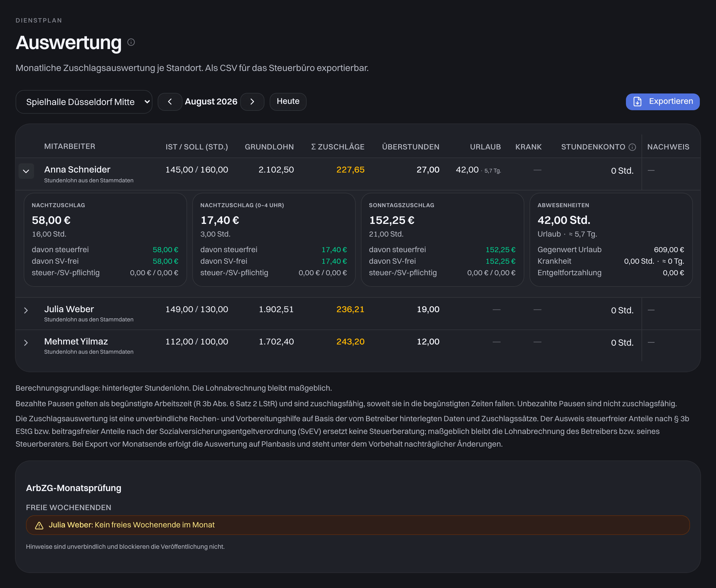Jump to current month via Heute
716x588 pixels.
coord(288,102)
